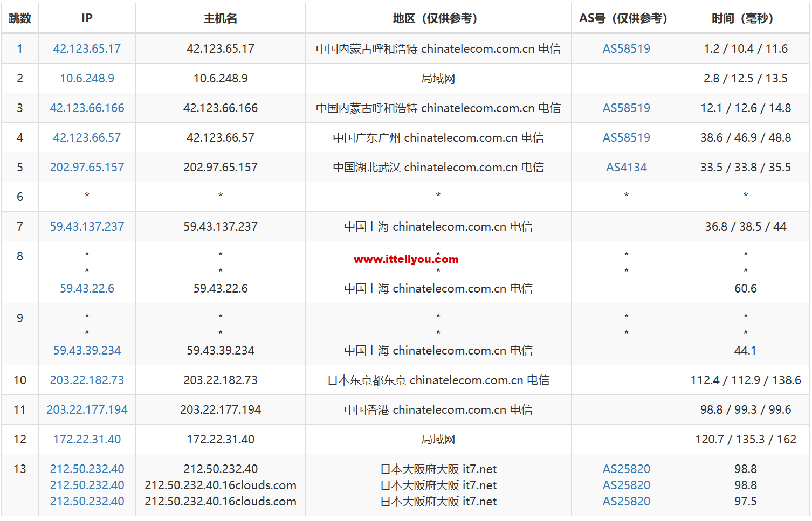
Task: Click the 跳数 column header
Action: (20, 18)
